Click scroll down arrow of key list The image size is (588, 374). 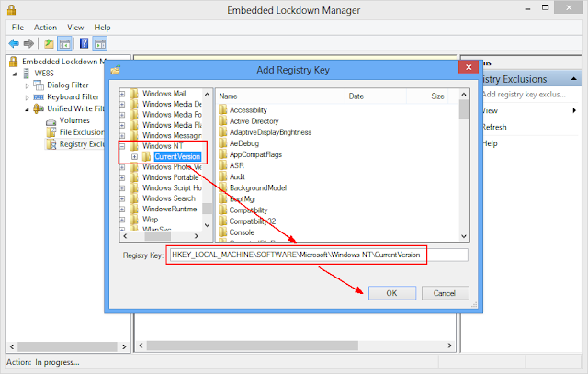tap(464, 236)
